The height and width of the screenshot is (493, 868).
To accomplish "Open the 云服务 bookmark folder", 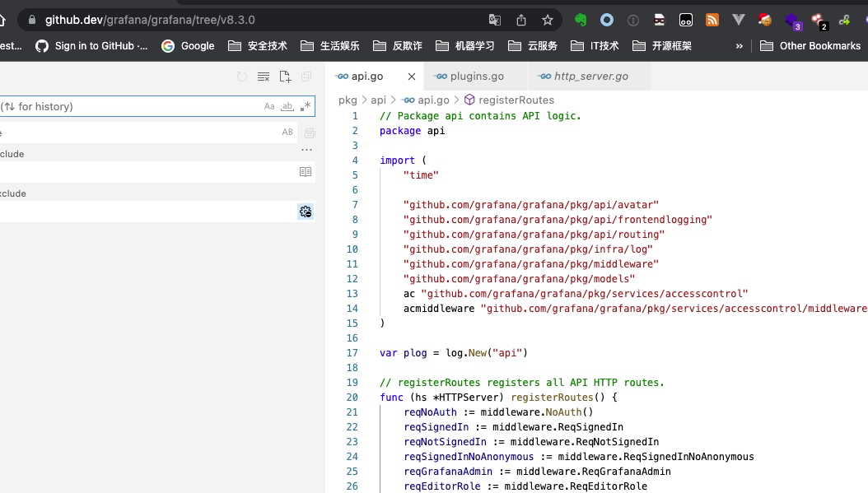I will click(533, 46).
